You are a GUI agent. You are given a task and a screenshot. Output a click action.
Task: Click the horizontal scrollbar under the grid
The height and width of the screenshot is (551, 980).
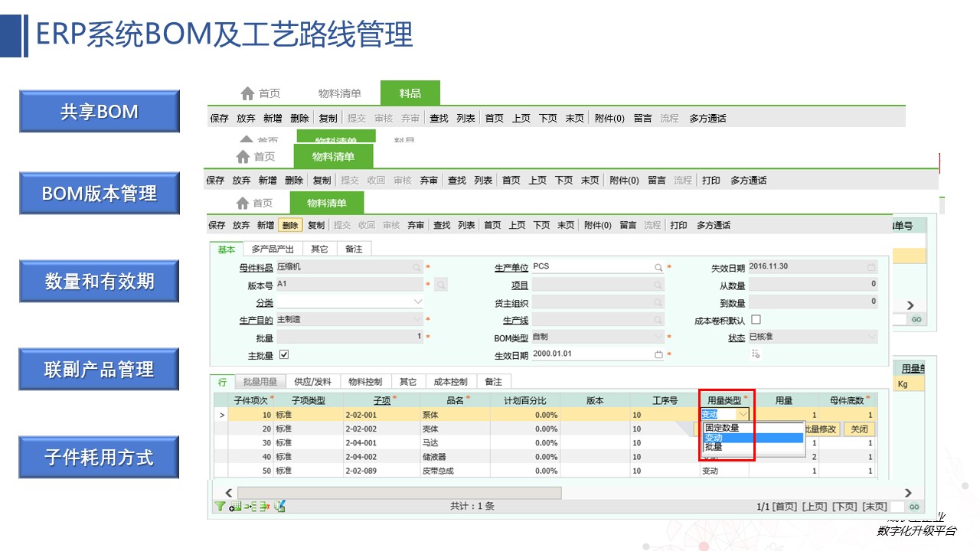click(x=398, y=492)
